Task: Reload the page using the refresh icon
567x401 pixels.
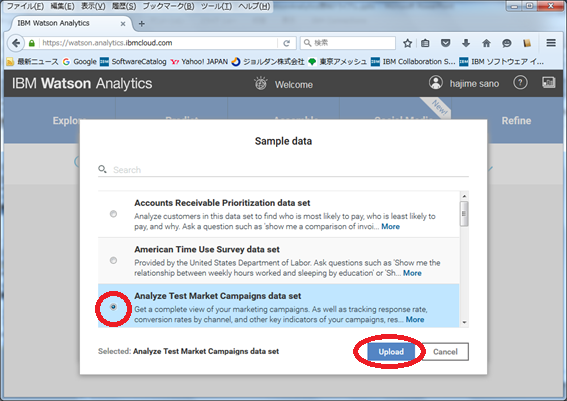Action: coord(286,43)
